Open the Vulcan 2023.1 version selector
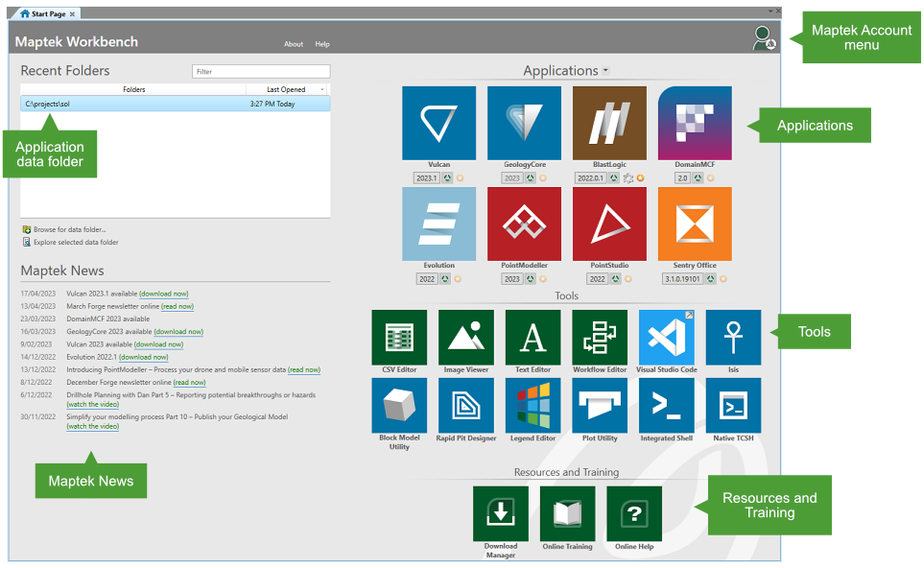Image resolution: width=924 pixels, height=568 pixels. [x=427, y=178]
